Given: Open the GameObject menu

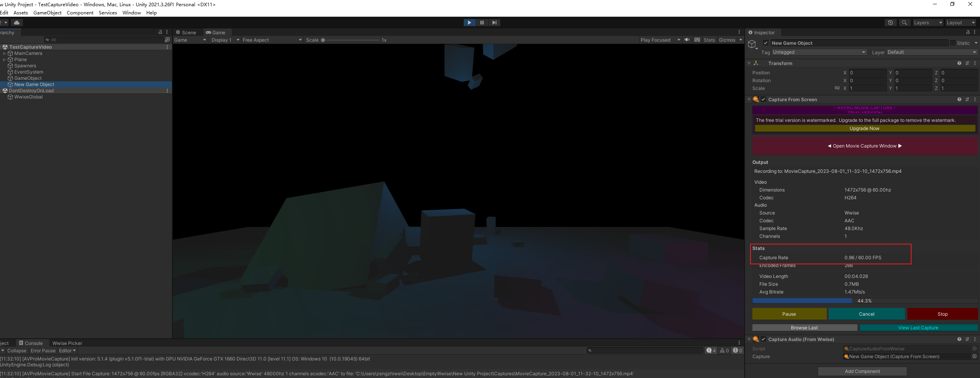Looking at the screenshot, I should (x=47, y=12).
